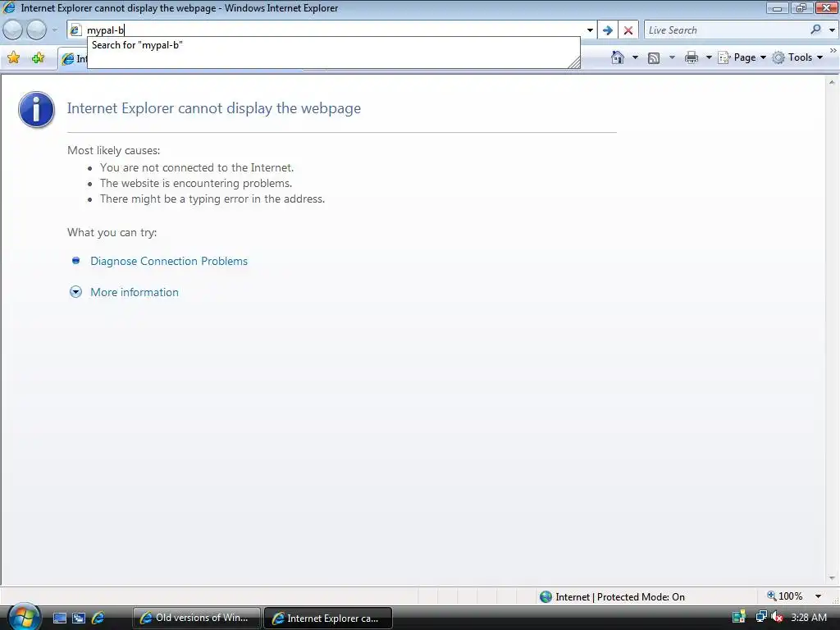
Task: Minimize the Internet Explorer window
Action: click(x=777, y=7)
